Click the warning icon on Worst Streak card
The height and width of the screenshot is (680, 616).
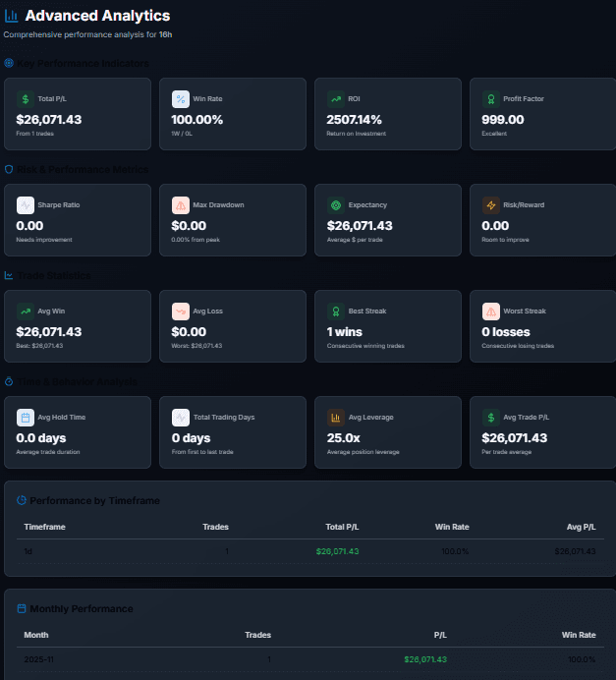[x=490, y=311]
